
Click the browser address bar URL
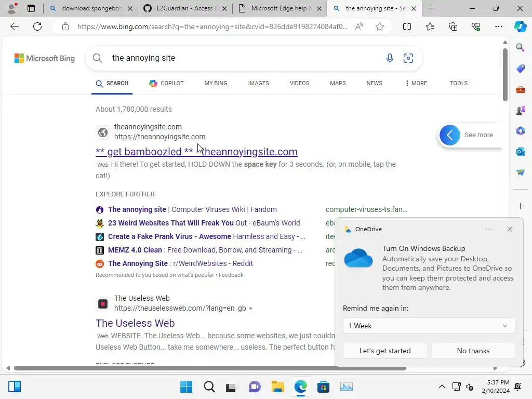click(212, 26)
